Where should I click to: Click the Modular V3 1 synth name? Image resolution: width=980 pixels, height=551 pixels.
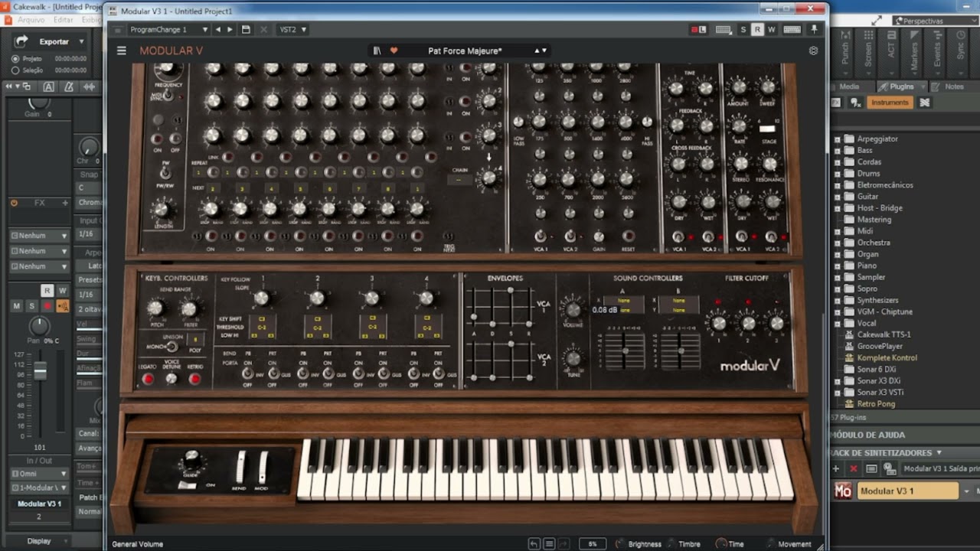907,491
